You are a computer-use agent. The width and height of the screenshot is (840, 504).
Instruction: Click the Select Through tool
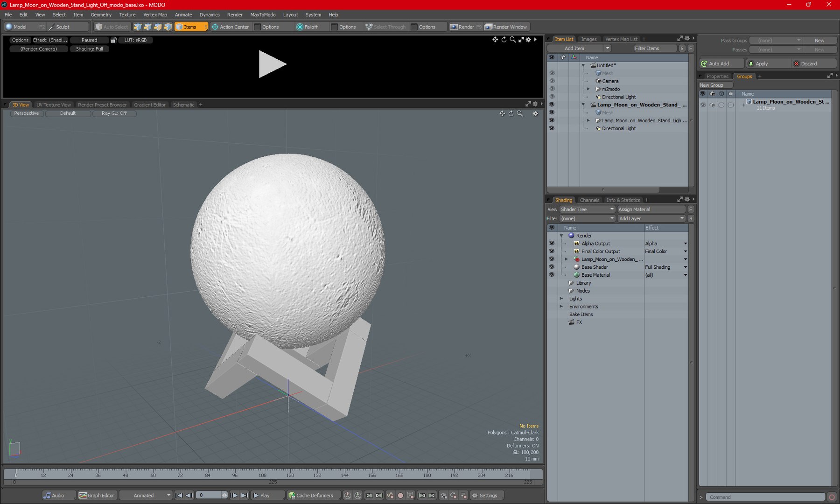tap(385, 27)
